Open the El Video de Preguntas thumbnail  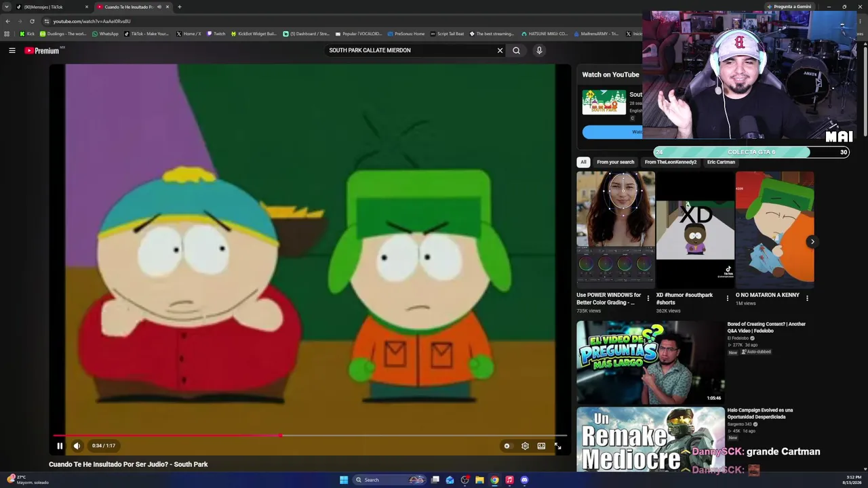(650, 362)
